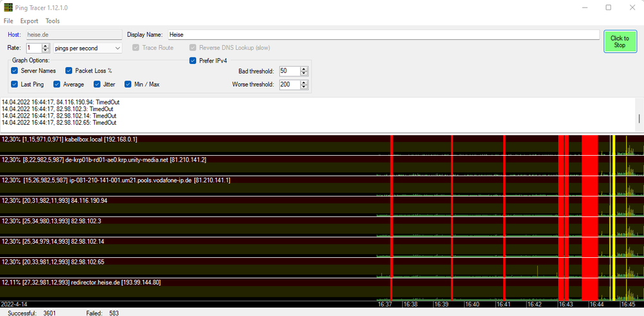
Task: Toggle the Server Names checkbox
Action: coord(14,71)
